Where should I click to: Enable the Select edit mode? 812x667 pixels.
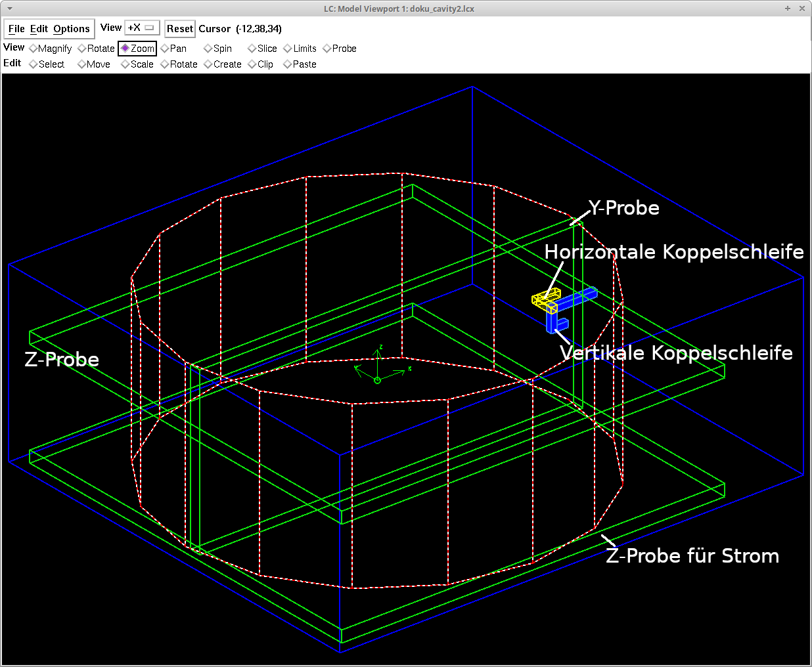pyautogui.click(x=47, y=64)
